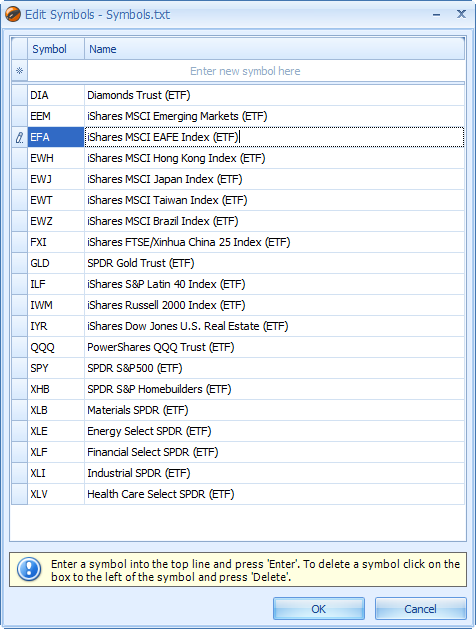Screen dimensions: 476x629
Task: Select the row box left of EEM
Action: coord(19,116)
